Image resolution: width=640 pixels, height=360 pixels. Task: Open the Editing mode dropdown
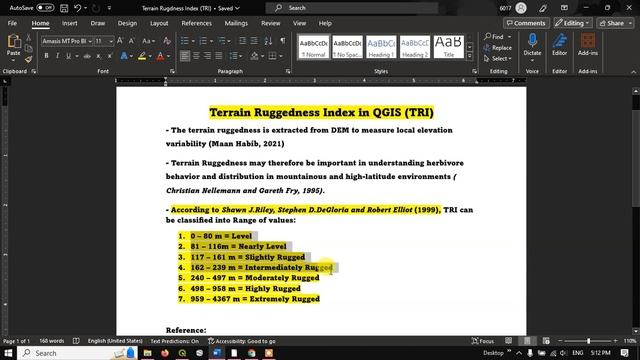tap(573, 23)
